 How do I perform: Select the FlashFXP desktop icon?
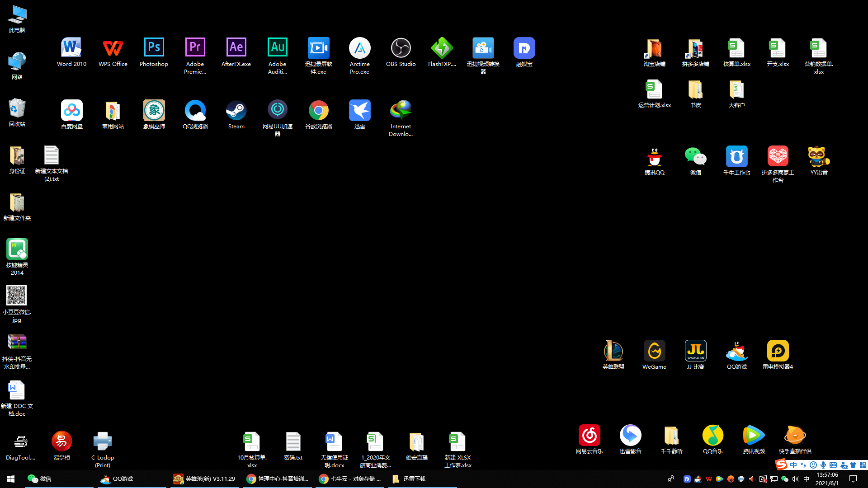point(442,52)
